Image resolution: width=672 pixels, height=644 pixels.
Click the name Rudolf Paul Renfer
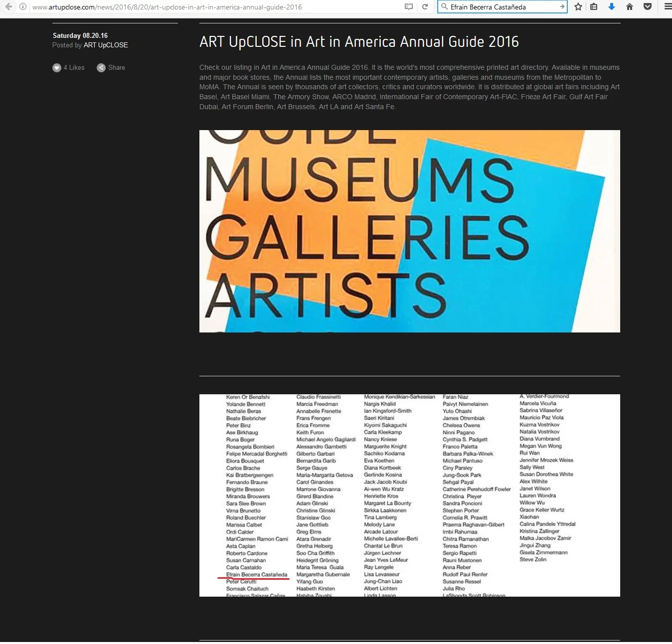(465, 574)
